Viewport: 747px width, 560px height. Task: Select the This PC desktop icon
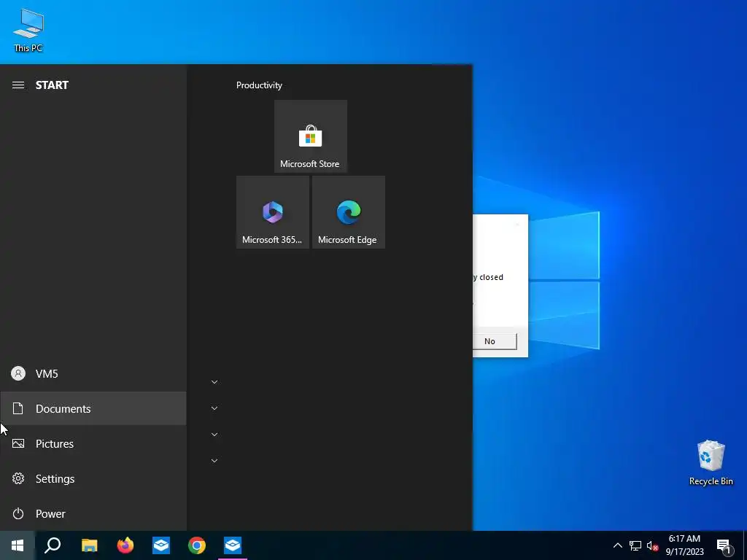point(28,30)
